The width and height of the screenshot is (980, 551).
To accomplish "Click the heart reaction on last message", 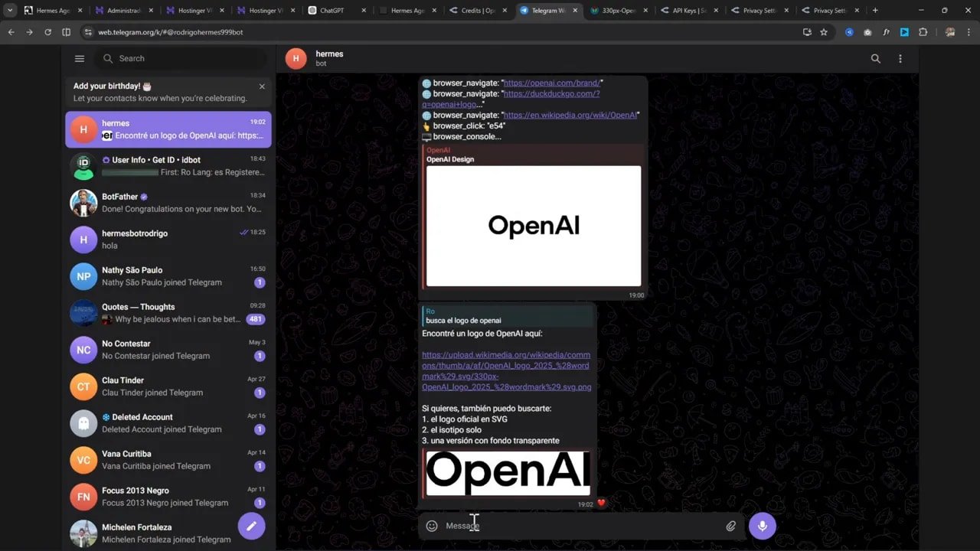I will click(x=602, y=503).
